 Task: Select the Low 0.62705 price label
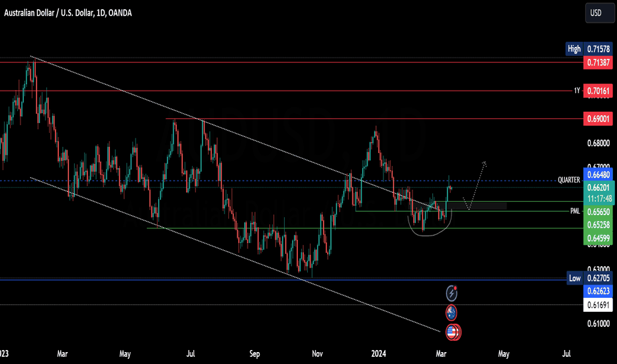589,278
